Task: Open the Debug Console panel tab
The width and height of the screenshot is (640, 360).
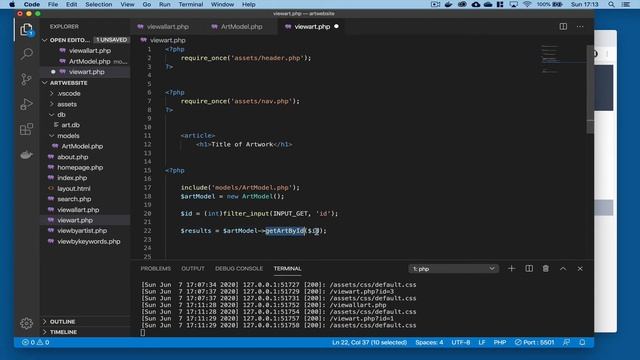Action: pyautogui.click(x=239, y=269)
